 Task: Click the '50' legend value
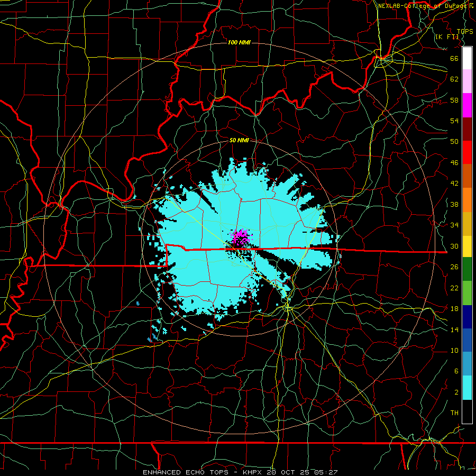coord(454,142)
